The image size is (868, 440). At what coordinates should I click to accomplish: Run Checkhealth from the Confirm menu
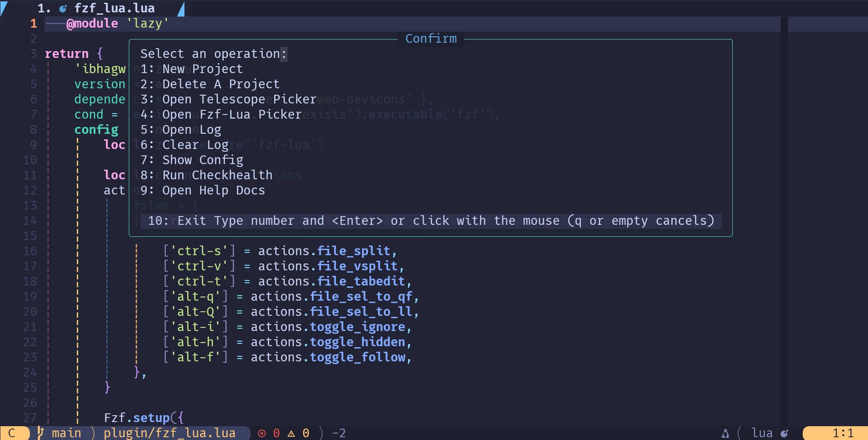[206, 175]
